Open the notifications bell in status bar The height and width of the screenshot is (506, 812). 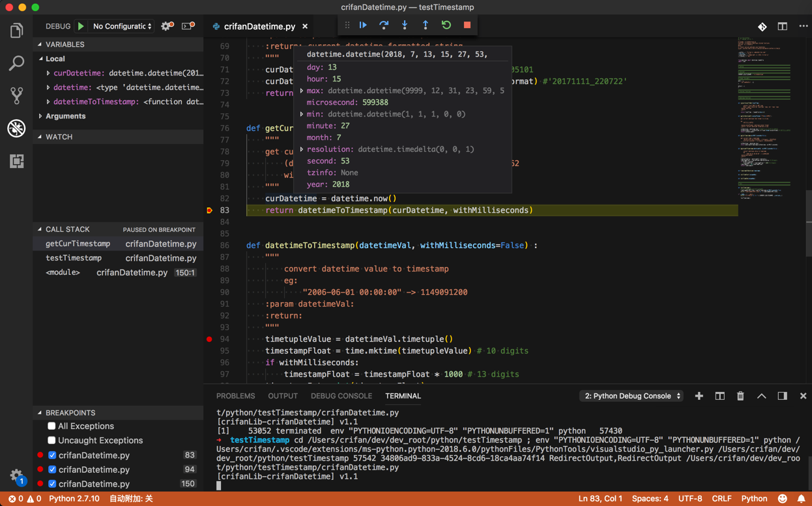(802, 499)
